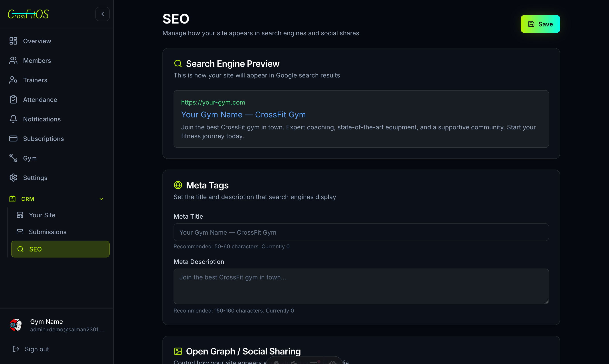Click the 'Set the title and description' text
This screenshot has height=364, width=609.
(x=255, y=197)
